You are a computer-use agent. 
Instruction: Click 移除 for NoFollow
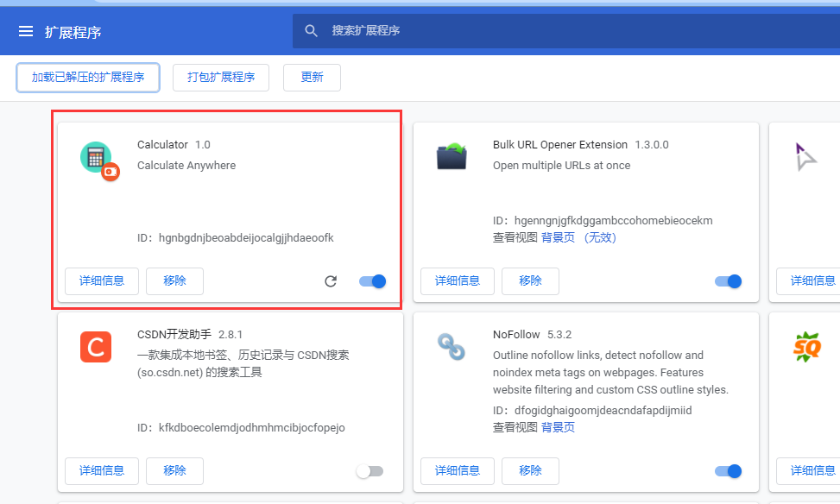pos(530,471)
